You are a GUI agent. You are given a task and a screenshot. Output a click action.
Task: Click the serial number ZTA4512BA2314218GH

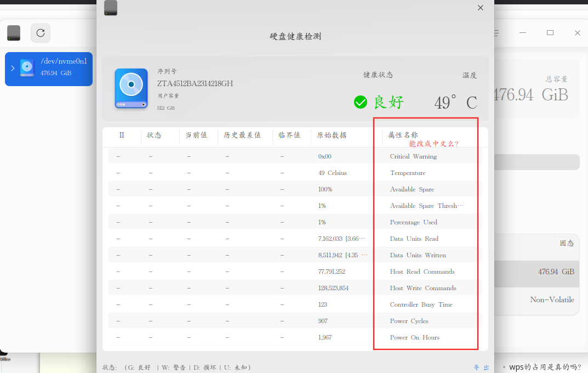point(195,84)
